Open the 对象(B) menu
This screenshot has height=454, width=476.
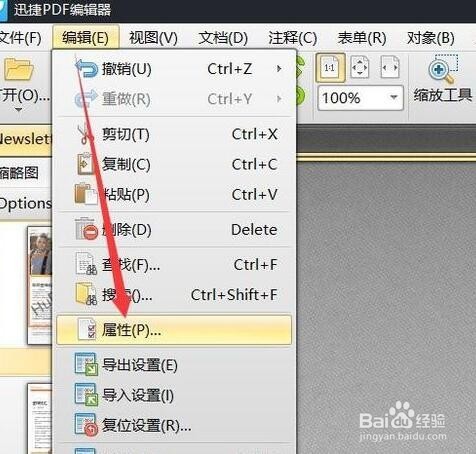(x=431, y=38)
